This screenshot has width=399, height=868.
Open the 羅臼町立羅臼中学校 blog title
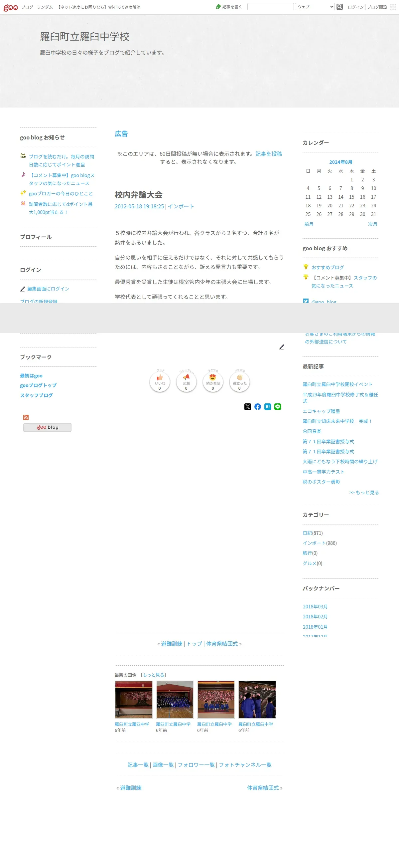84,36
